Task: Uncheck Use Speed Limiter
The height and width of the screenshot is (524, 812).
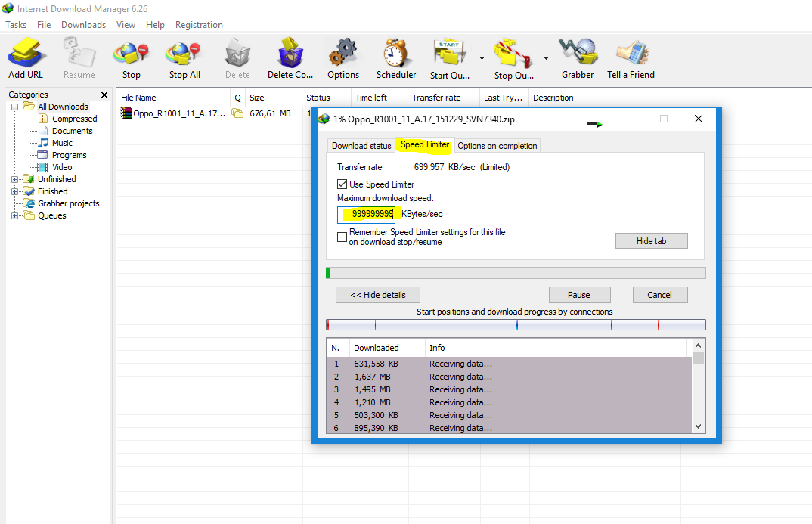Action: [x=342, y=184]
